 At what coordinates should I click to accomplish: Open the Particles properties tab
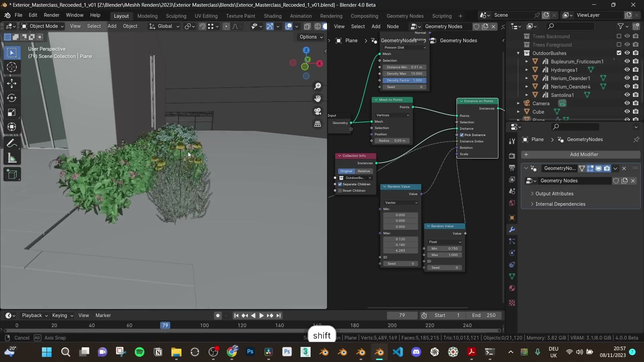tap(512, 241)
